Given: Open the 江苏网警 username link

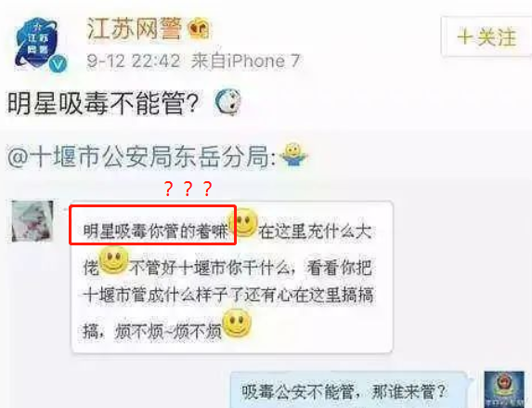Looking at the screenshot, I should (x=134, y=29).
